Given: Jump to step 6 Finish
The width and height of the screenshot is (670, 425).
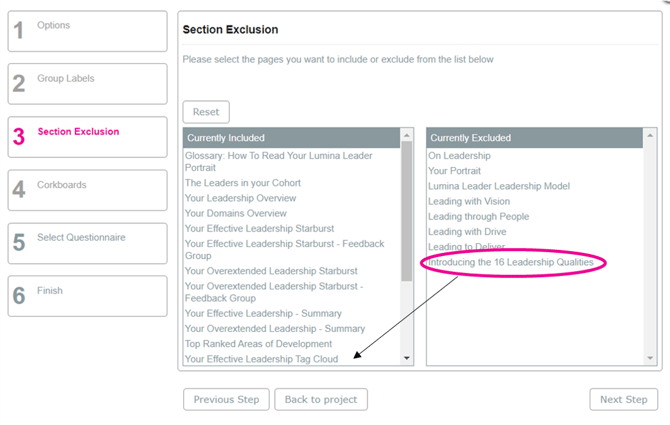Looking at the screenshot, I should 87,296.
